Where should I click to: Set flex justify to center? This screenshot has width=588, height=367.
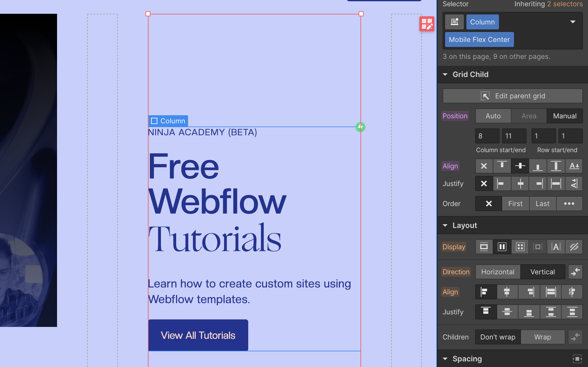coord(507,312)
